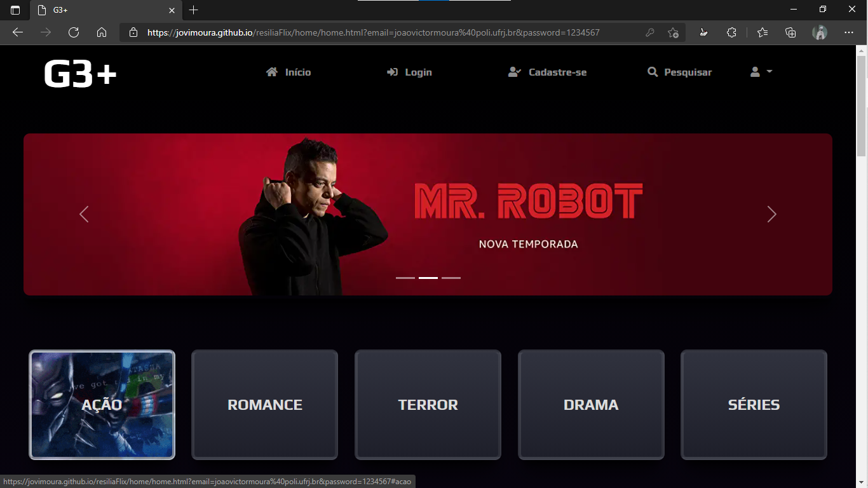
Task: Open the Collections icon
Action: [x=790, y=32]
